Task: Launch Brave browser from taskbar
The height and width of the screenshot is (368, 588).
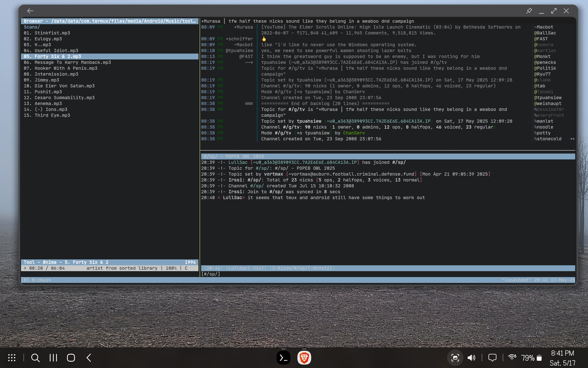Action: coord(304,357)
